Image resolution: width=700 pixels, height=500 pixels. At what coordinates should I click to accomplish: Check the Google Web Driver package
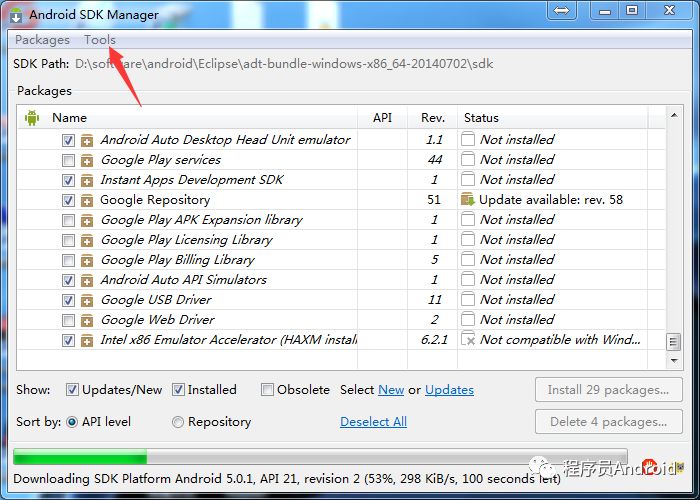pos(68,321)
